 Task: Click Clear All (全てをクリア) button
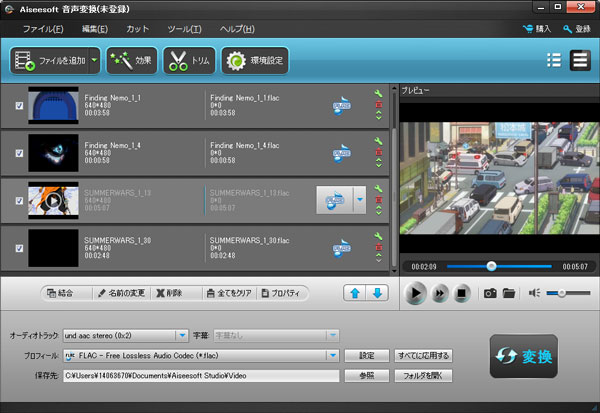click(x=229, y=293)
